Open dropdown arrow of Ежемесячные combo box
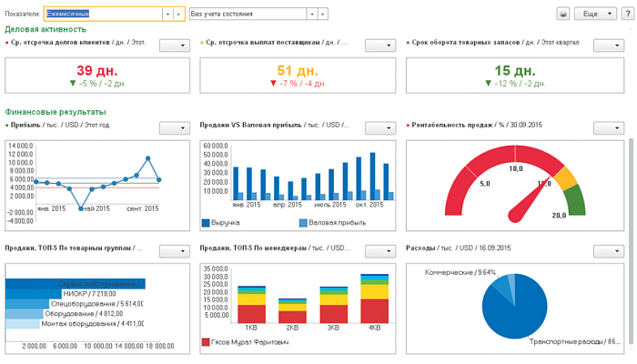637x364 pixels. pyautogui.click(x=167, y=15)
